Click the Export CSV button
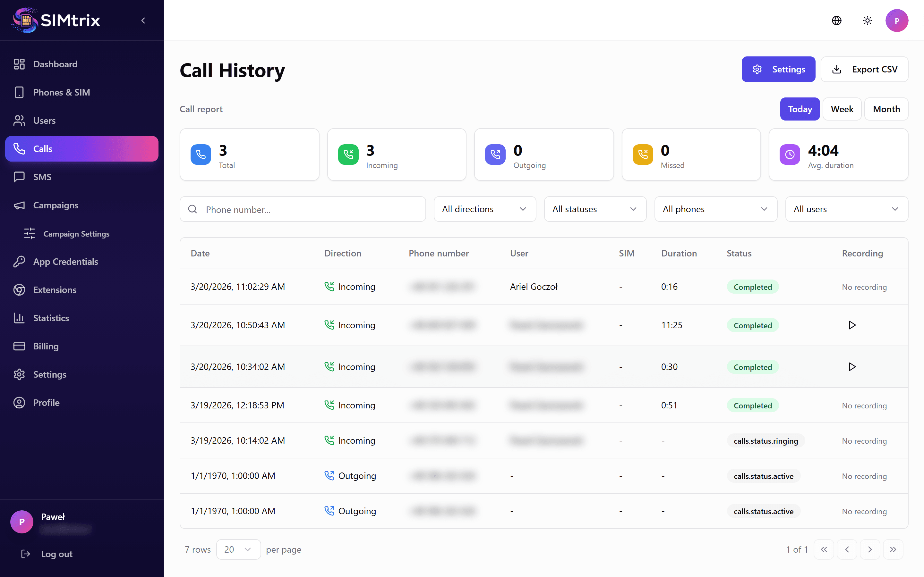This screenshot has width=924, height=577. coord(864,70)
